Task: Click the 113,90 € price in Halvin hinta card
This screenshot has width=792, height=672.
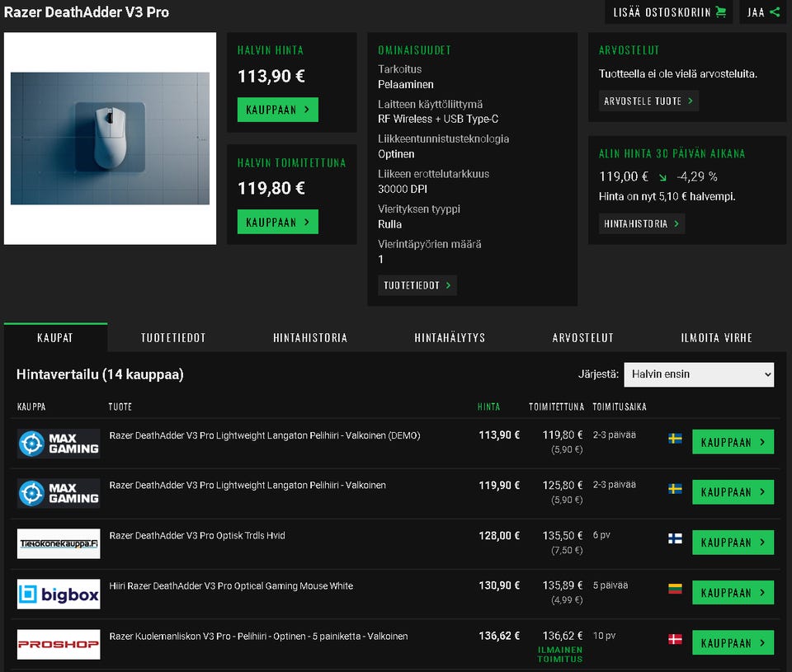Action: 271,76
